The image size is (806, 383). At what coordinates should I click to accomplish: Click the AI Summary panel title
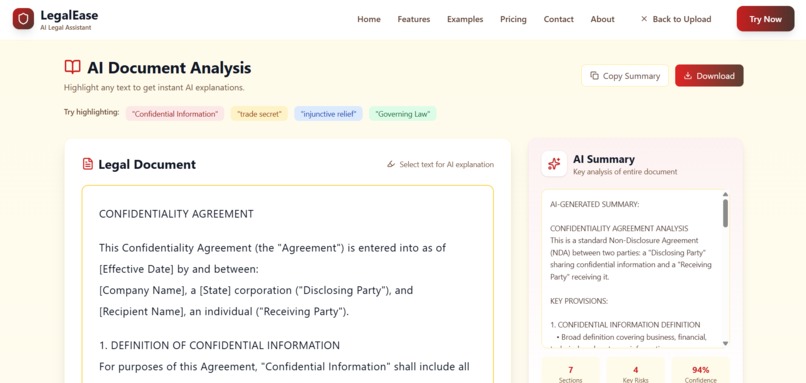[604, 159]
